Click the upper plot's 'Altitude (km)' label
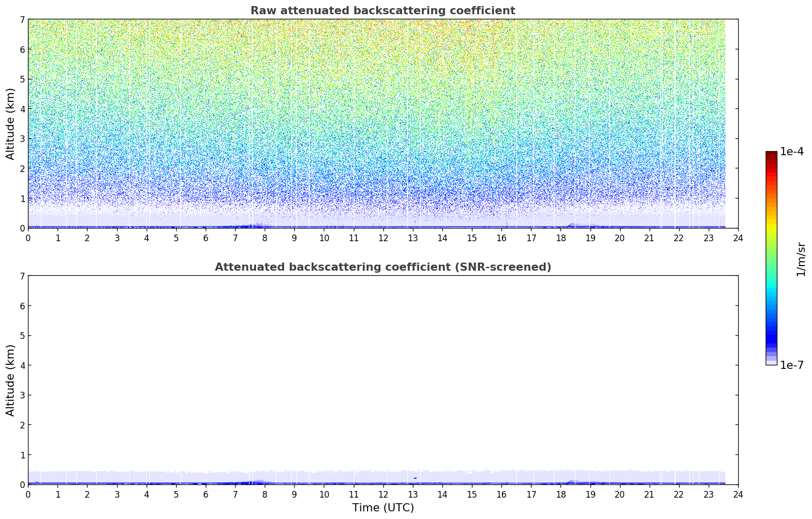This screenshot has width=812, height=519. [x=11, y=124]
